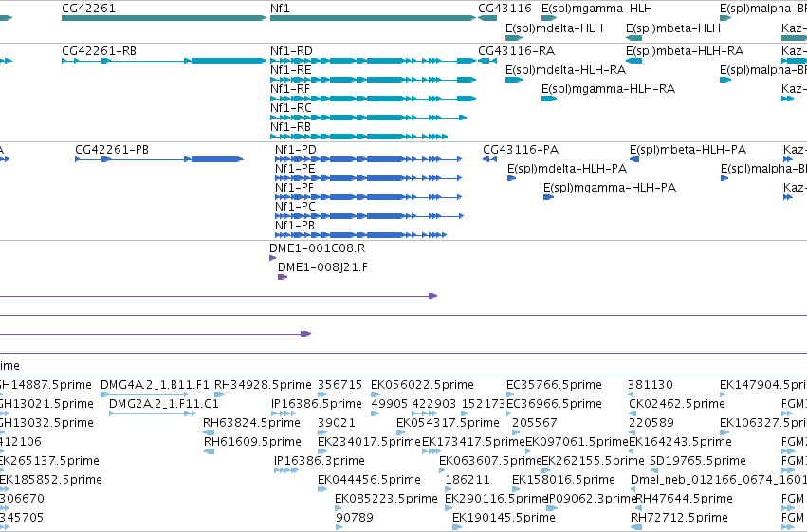This screenshot has height=532, width=807.
Task: Select the Nf1-RC transcript label
Action: coord(291,108)
